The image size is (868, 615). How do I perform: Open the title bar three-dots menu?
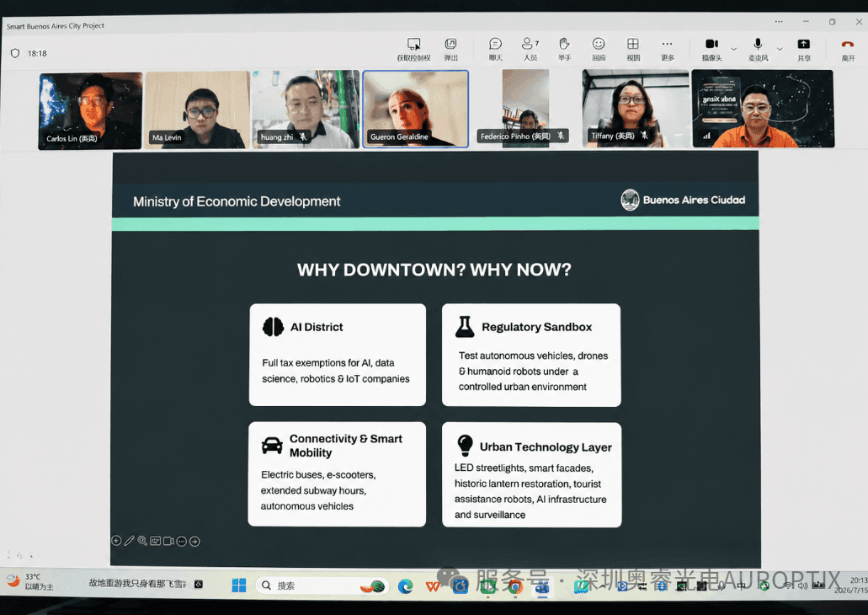pyautogui.click(x=779, y=22)
